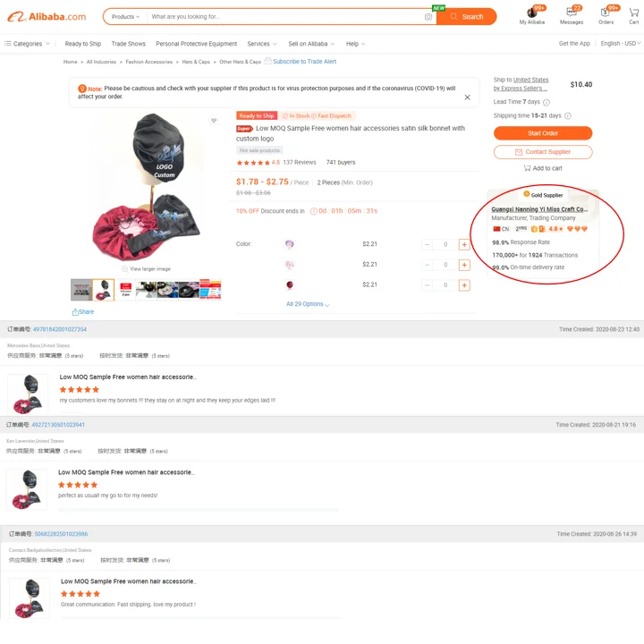Open the Products search type dropdown
Viewport: 644px width, 644px height.
(x=125, y=17)
